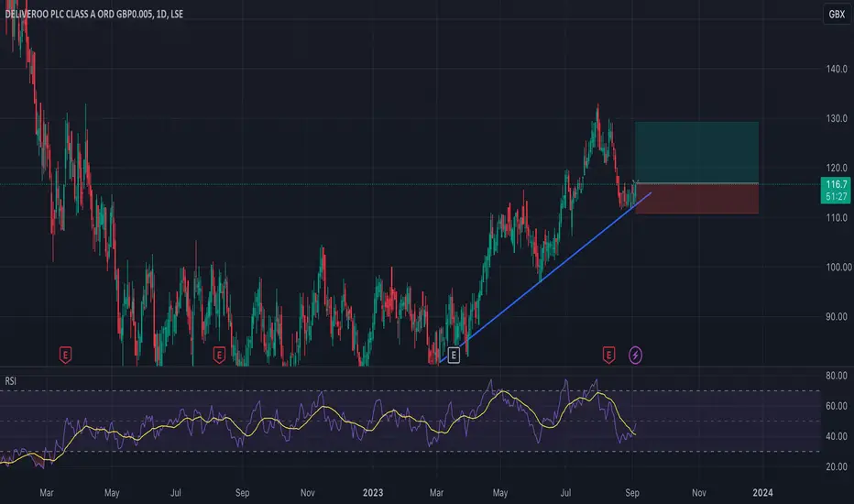This screenshot has height=504, width=854.
Task: Click the 110.0 price axis label
Action: point(837,217)
